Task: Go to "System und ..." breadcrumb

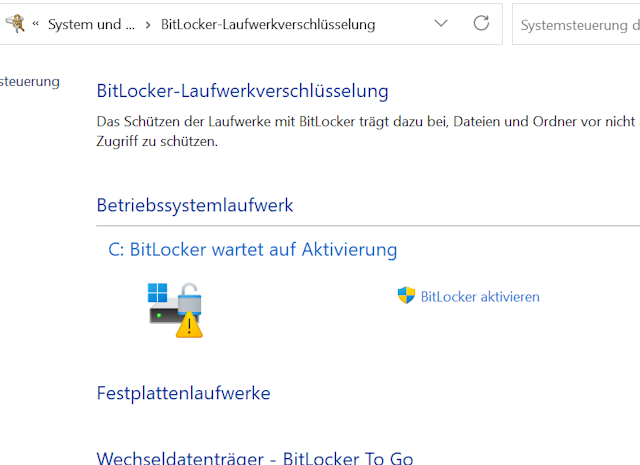Action: (x=91, y=23)
